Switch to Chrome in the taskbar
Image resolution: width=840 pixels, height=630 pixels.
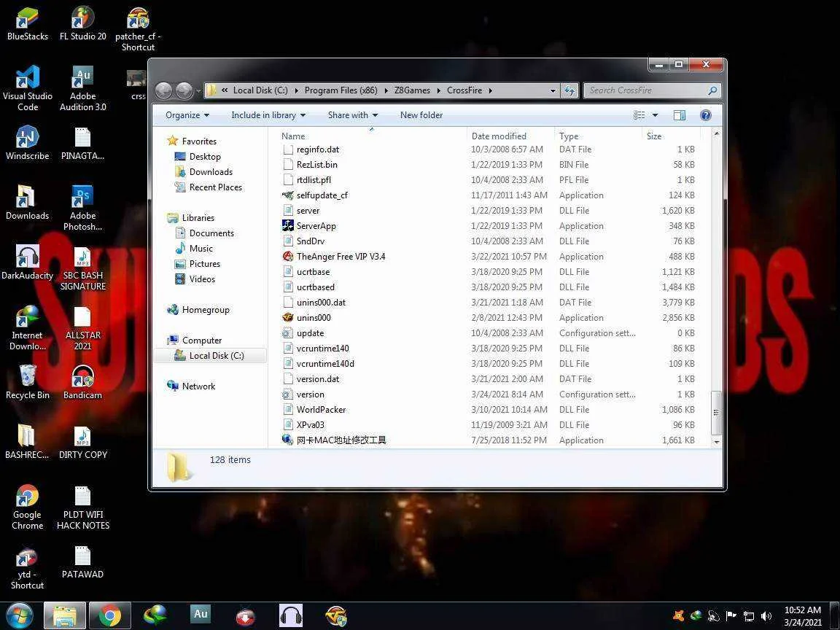pos(110,616)
